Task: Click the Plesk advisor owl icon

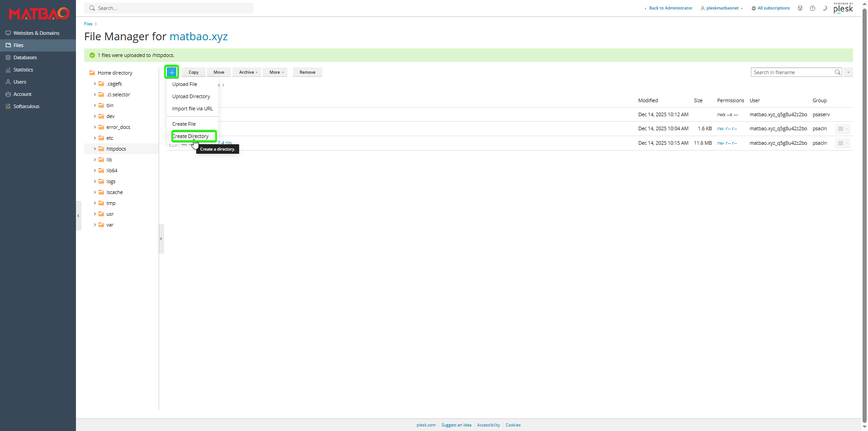Action: tap(800, 8)
